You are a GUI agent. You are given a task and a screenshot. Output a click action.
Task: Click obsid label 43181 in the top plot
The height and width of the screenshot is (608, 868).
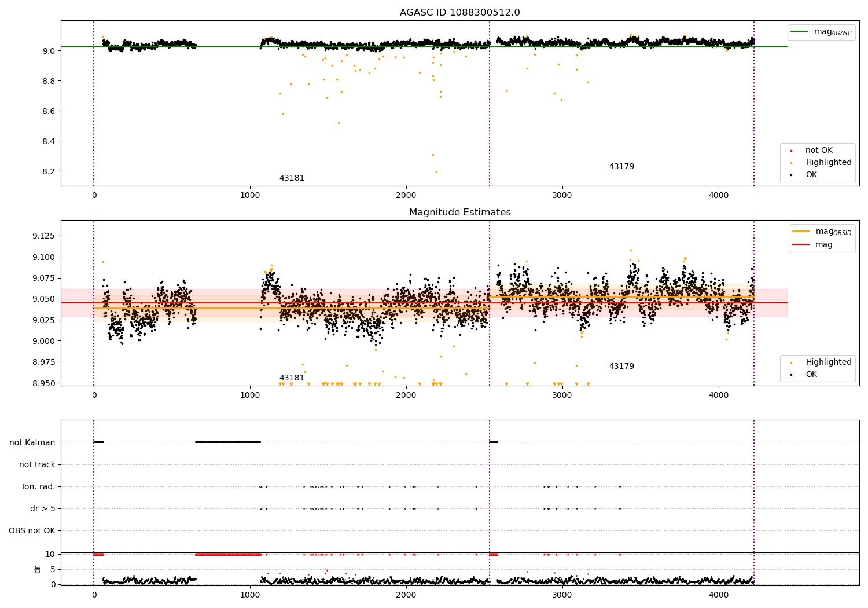292,178
